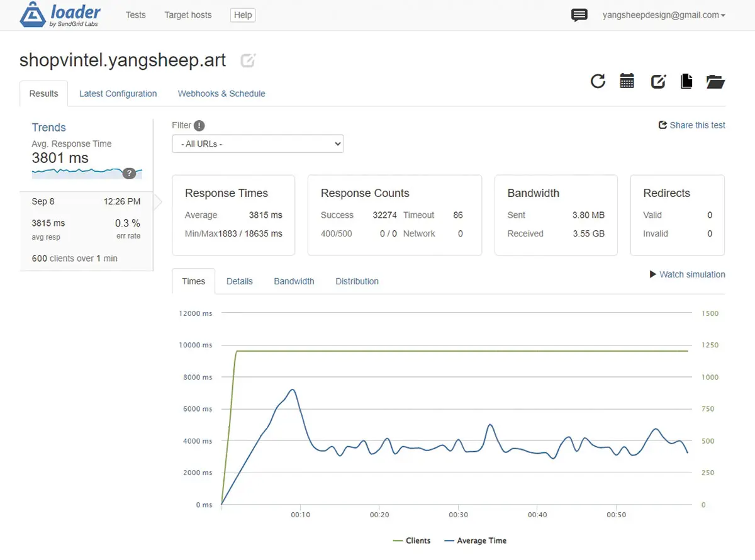Select the Sep 8 12:26 PM run
755x560 pixels.
tap(86, 232)
